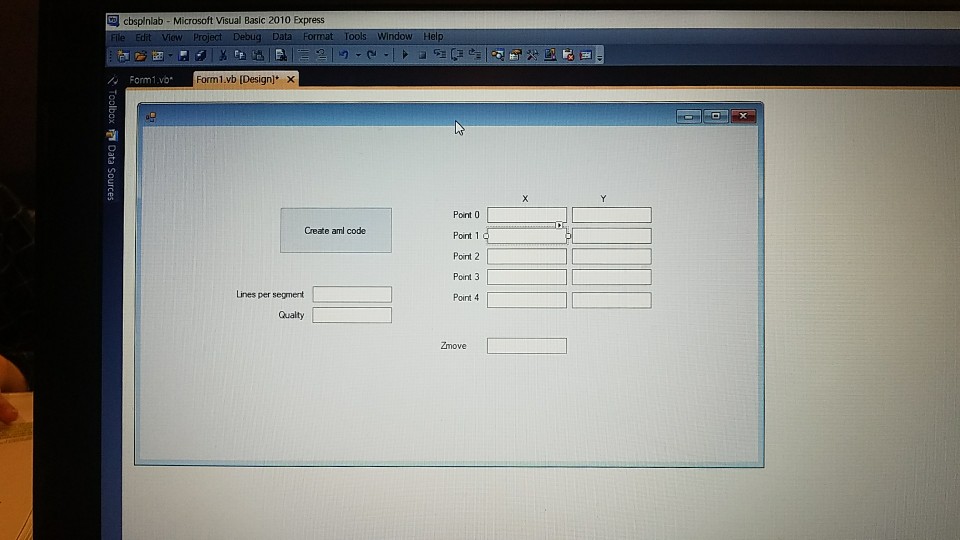The height and width of the screenshot is (540, 960).
Task: Click the Find in Files icon
Action: pyautogui.click(x=281, y=56)
